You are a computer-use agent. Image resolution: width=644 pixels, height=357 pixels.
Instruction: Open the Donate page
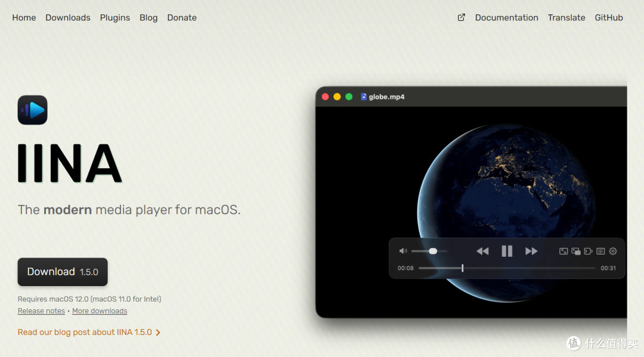pos(182,18)
